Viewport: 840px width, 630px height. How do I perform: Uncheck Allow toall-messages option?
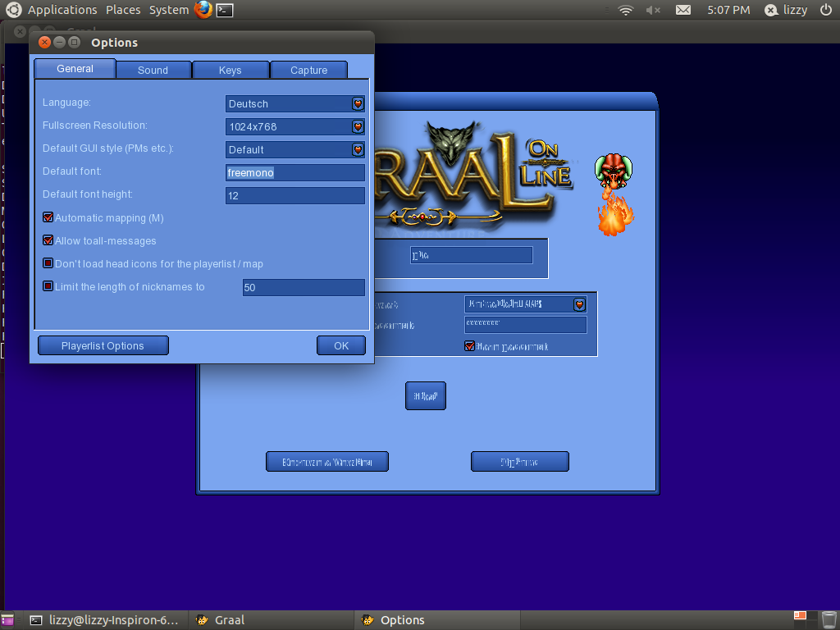pos(48,241)
